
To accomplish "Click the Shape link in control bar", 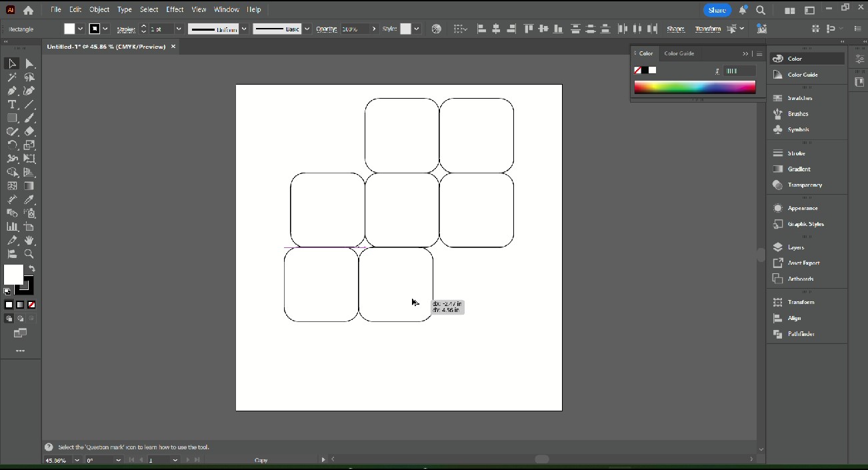I will click(x=675, y=29).
